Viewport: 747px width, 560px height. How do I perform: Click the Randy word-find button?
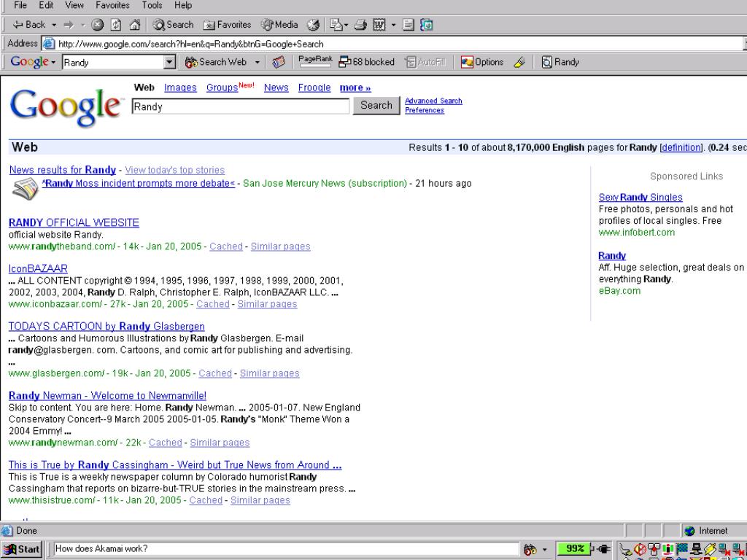click(x=560, y=62)
